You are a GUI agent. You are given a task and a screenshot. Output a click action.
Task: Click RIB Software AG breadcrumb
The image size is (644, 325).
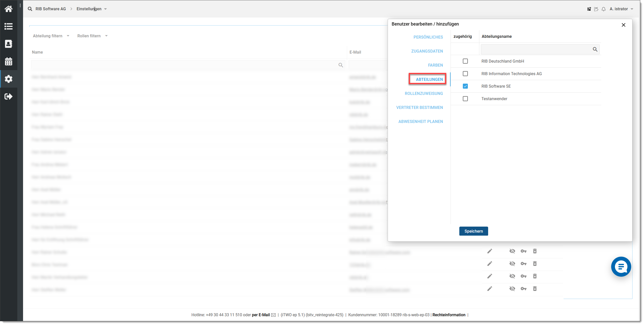[x=51, y=9]
